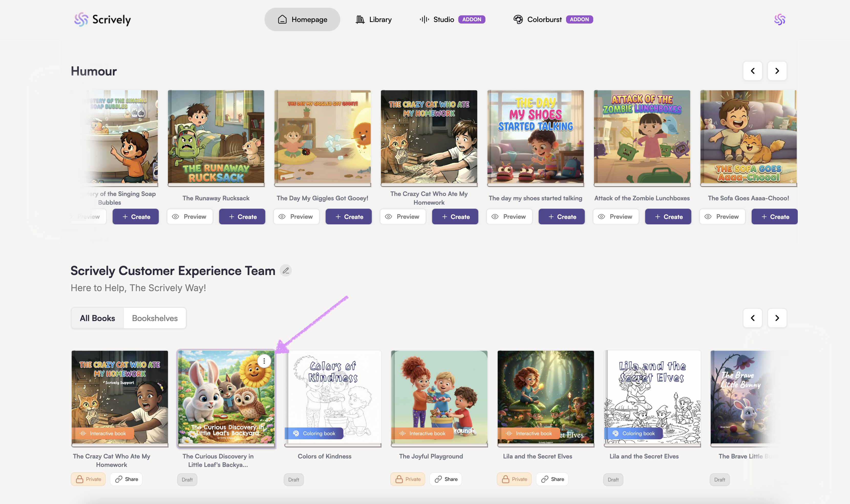
Task: Toggle Private status on The Joyful Playground
Action: coord(408,479)
